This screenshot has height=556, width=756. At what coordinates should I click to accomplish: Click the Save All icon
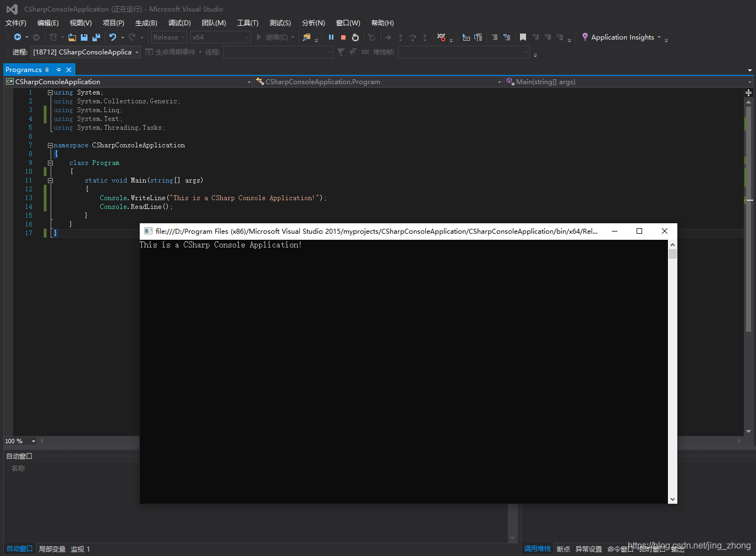click(96, 37)
